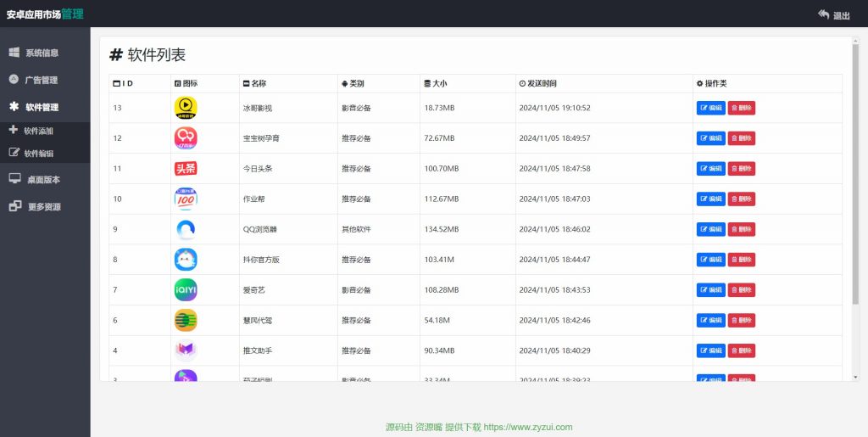Image resolution: width=868 pixels, height=437 pixels.
Task: Click the 爱奇艺 app icon
Action: [186, 289]
